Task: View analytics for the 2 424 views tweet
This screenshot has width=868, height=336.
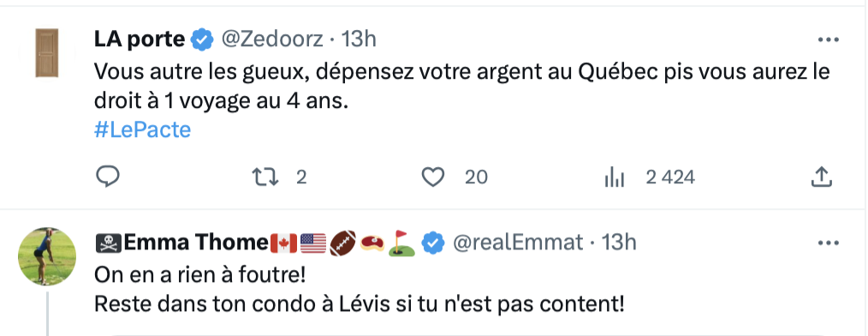Action: [x=615, y=178]
